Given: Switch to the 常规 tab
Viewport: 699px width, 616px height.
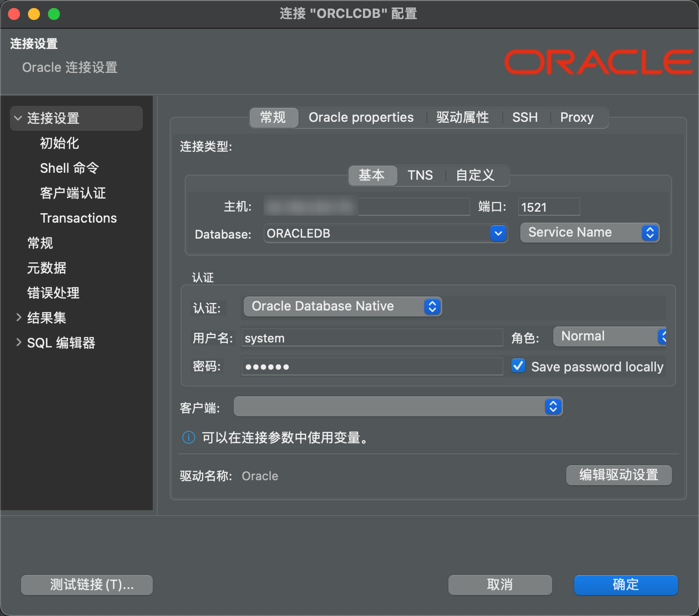Looking at the screenshot, I should point(274,118).
